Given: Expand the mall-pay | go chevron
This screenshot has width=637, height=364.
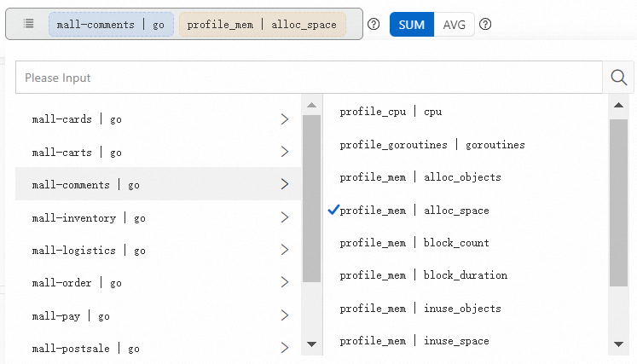Looking at the screenshot, I should (x=285, y=315).
